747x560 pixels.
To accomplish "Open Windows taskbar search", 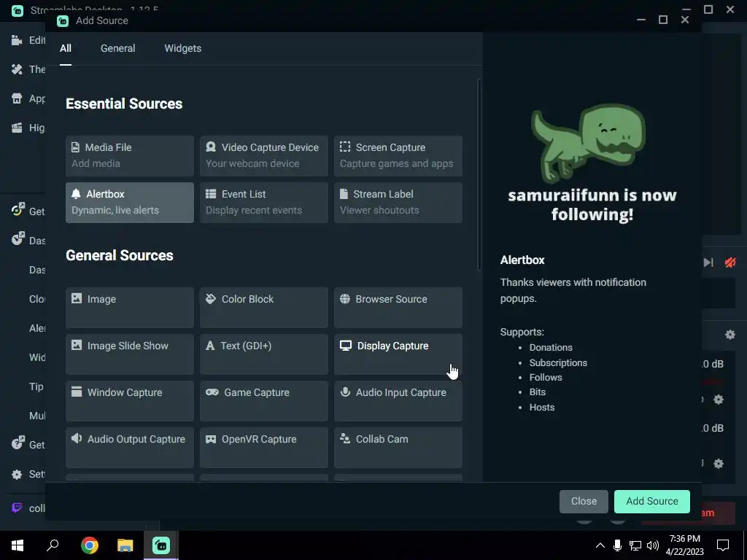I will (53, 545).
